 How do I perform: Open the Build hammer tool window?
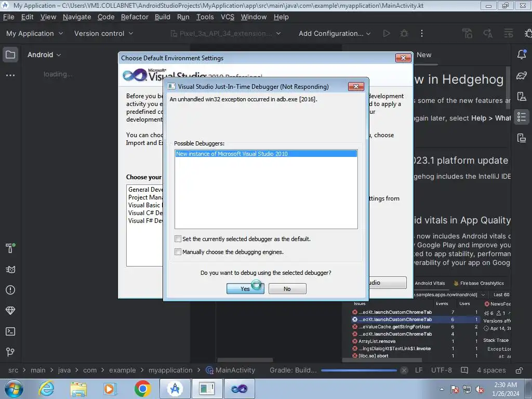pos(10,248)
